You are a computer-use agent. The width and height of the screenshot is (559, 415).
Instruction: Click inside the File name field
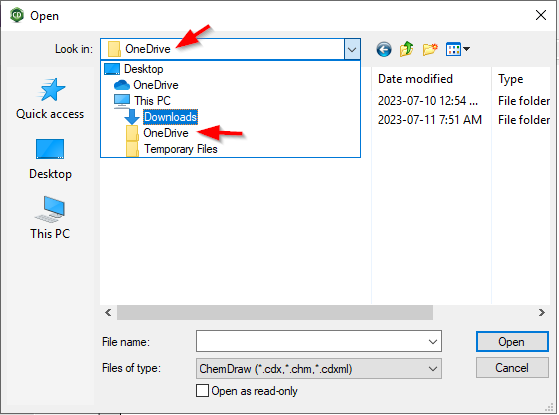coord(311,342)
